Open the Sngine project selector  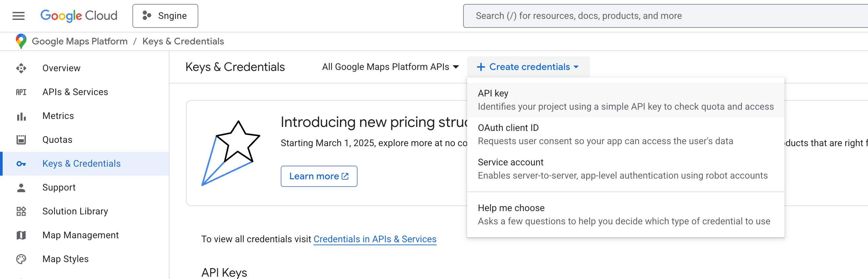[165, 16]
